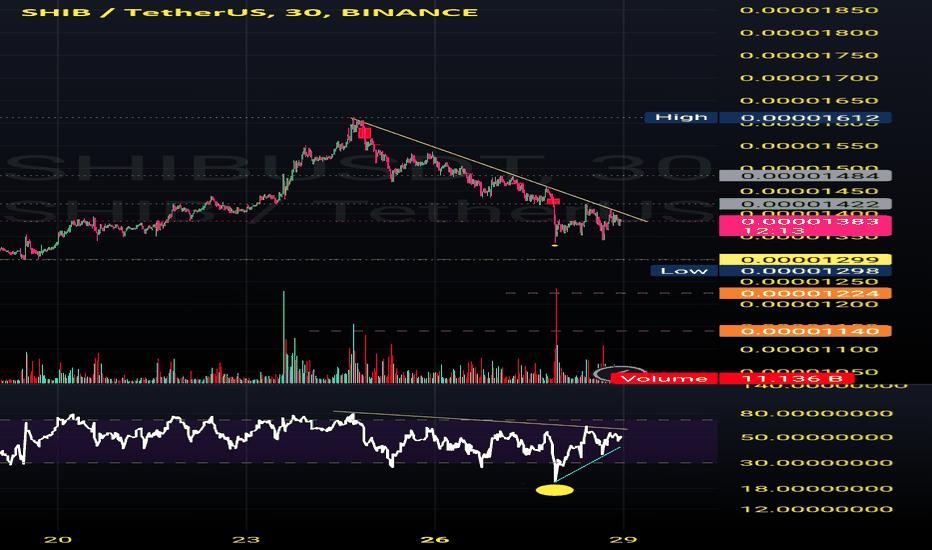Image resolution: width=932 pixels, height=550 pixels.
Task: Click date 26 on the time axis
Action: (x=434, y=540)
